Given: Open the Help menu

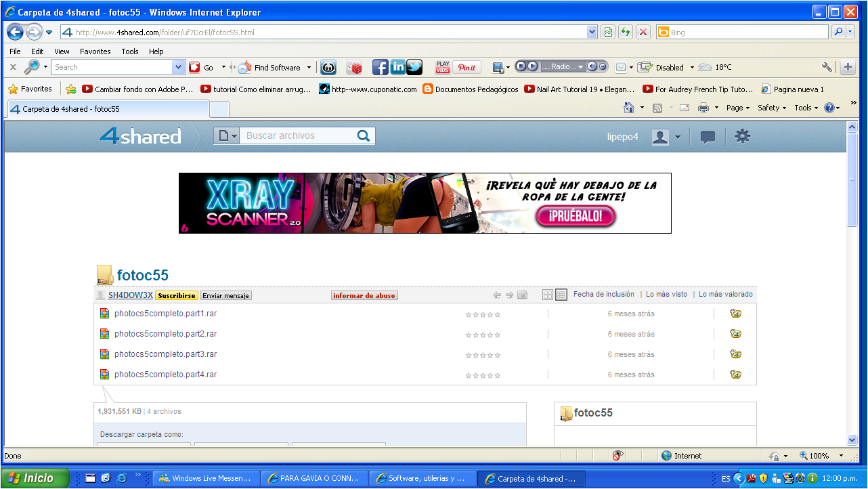Looking at the screenshot, I should pos(156,51).
